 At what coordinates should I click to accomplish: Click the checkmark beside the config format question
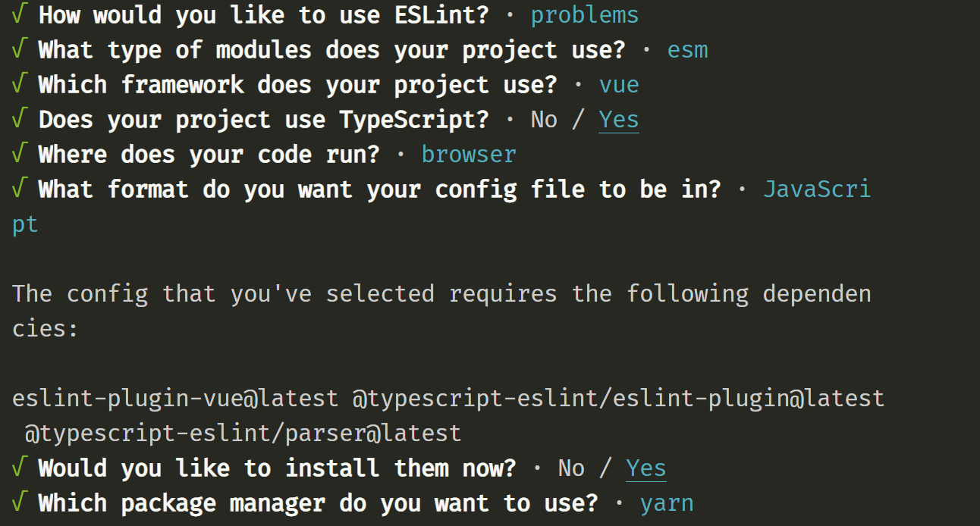(x=19, y=189)
